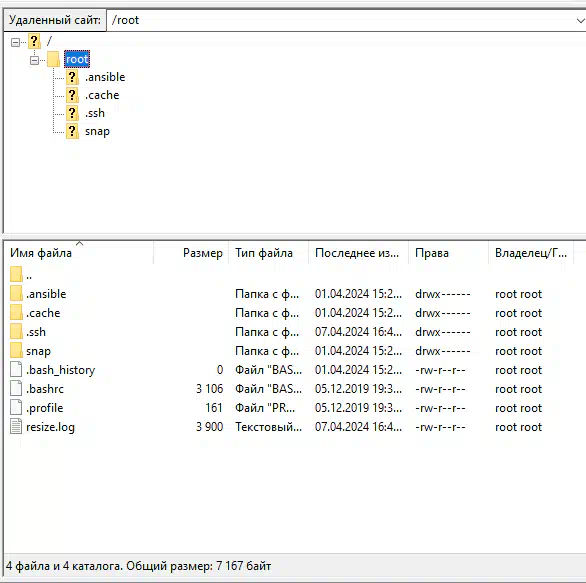Sort by Последнее изменение column header
Screen dimensions: 586x583
tap(358, 253)
